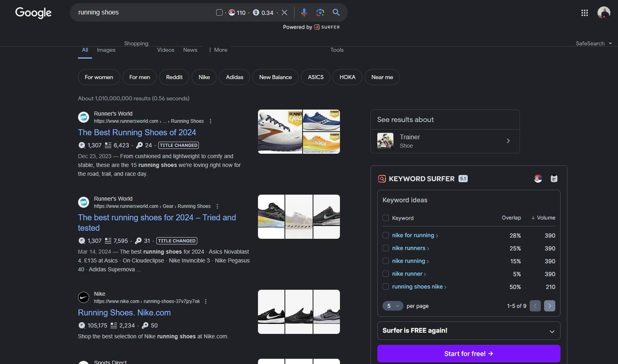This screenshot has height=364, width=618.
Task: Filter results with Reddit chip
Action: click(x=174, y=77)
